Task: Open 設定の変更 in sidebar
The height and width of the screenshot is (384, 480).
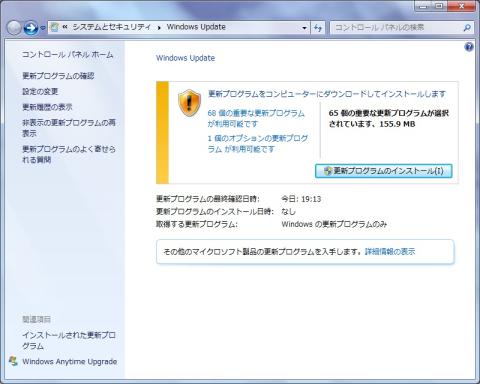Action: click(40, 91)
